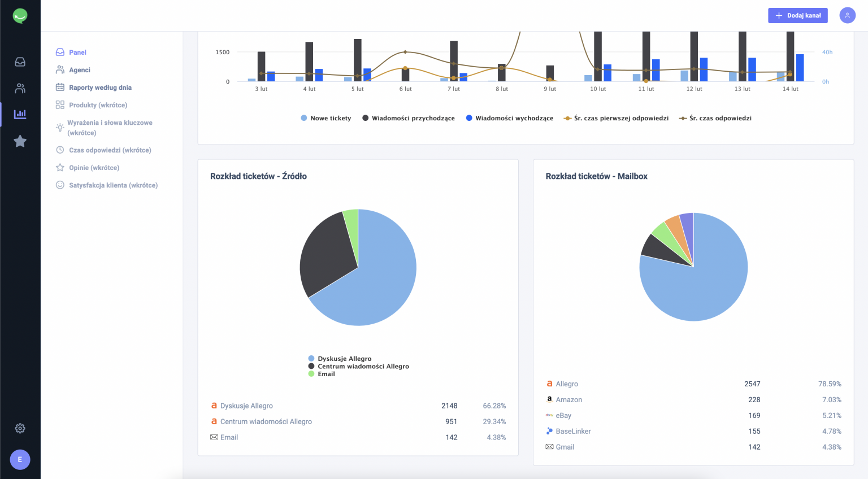Open the inbox icon in left sidebar
Image resolution: width=868 pixels, height=479 pixels.
[x=20, y=62]
